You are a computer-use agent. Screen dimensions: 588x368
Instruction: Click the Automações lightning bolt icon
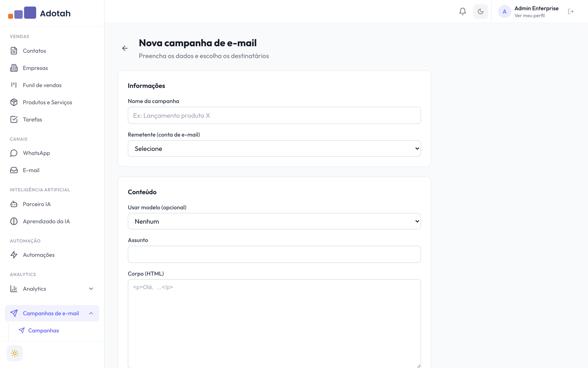(x=14, y=255)
